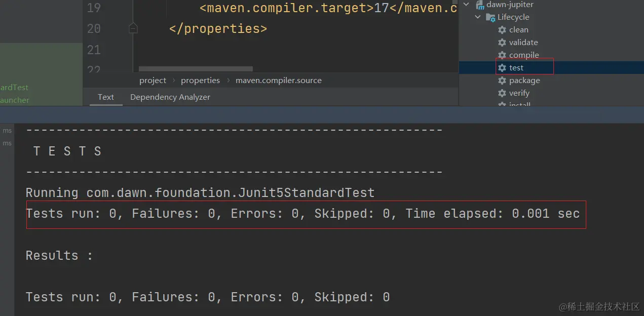Click the gear icon beside package
Viewport: 644px width, 316px height.
point(502,81)
